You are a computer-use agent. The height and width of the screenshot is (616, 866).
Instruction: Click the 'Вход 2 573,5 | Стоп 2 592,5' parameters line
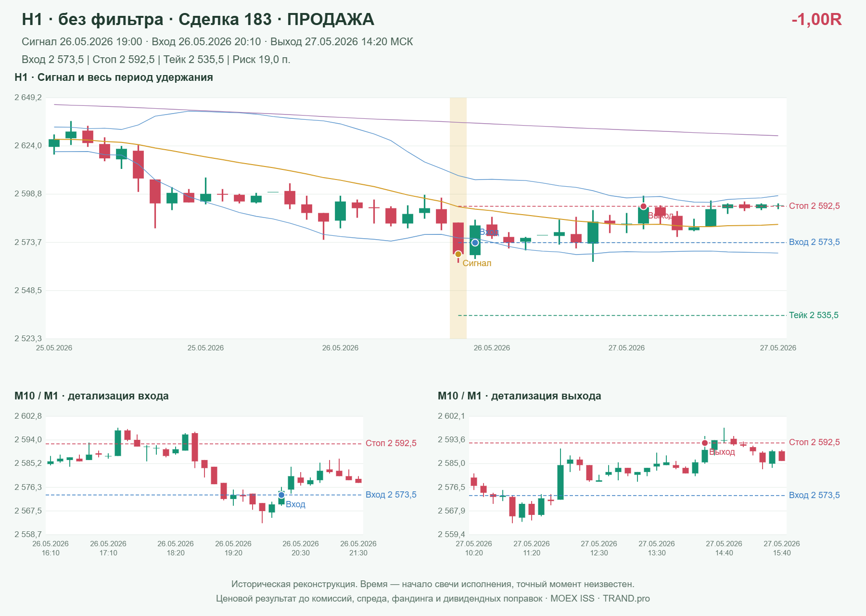tap(156, 60)
